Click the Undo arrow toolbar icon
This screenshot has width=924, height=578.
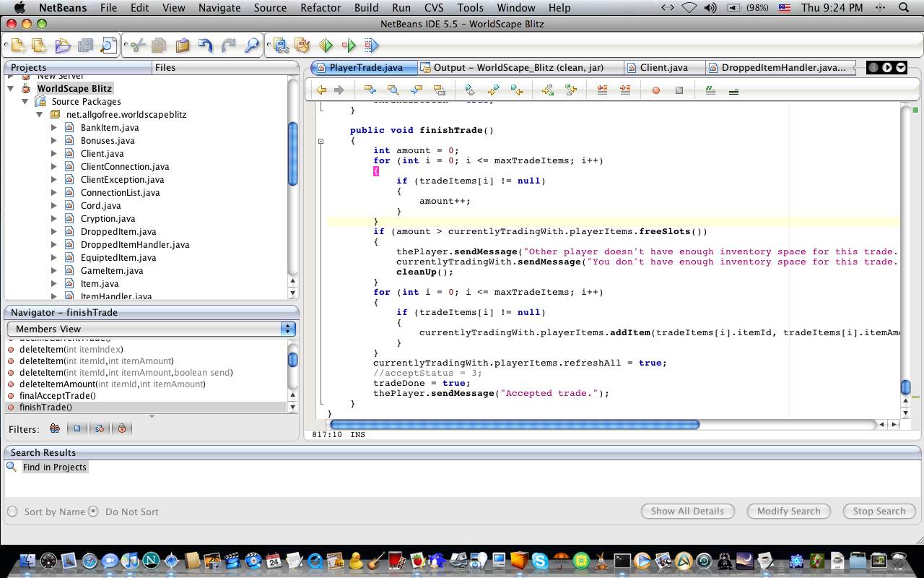point(206,46)
